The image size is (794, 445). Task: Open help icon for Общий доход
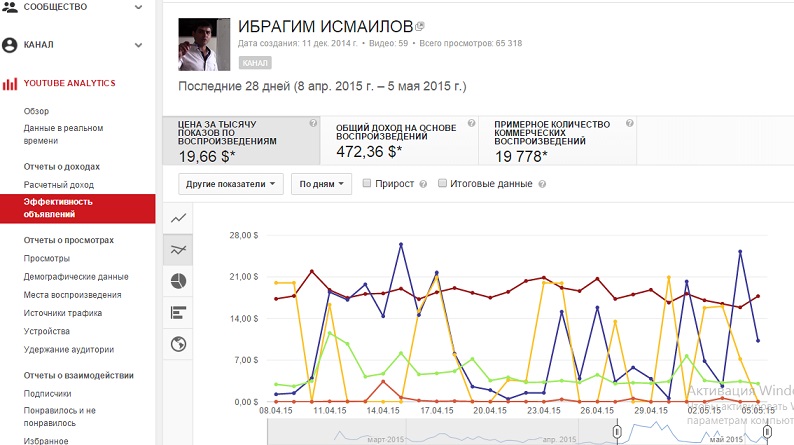[471, 123]
